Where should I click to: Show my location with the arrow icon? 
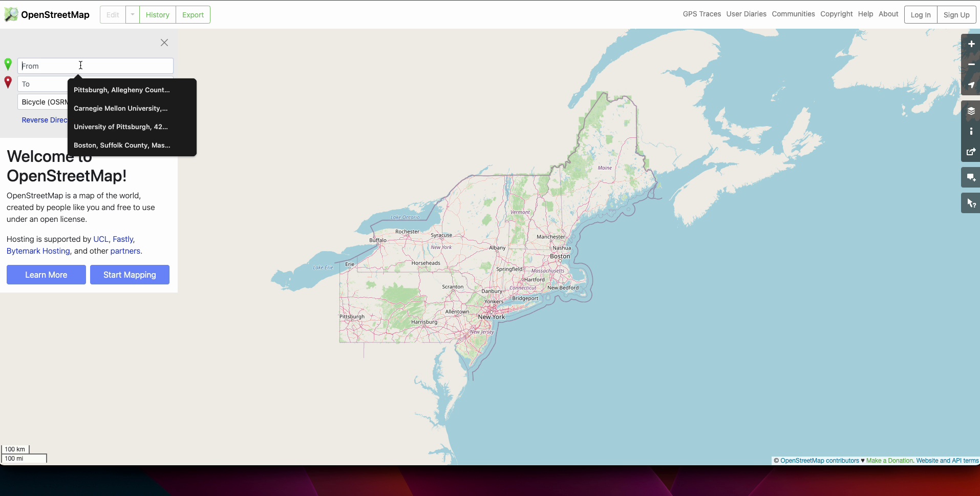click(x=971, y=85)
